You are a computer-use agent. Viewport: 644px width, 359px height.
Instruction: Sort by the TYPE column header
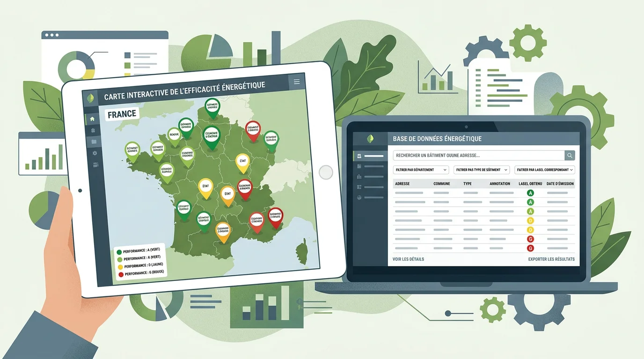coord(468,184)
